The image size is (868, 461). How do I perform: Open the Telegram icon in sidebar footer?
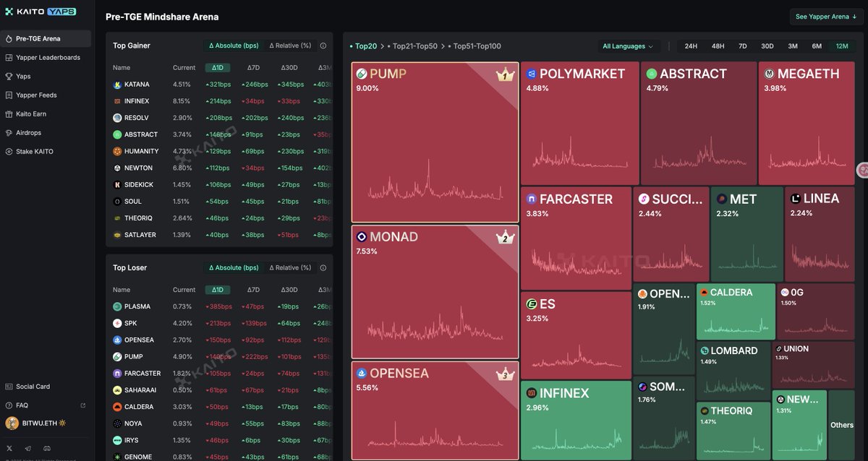click(x=28, y=449)
